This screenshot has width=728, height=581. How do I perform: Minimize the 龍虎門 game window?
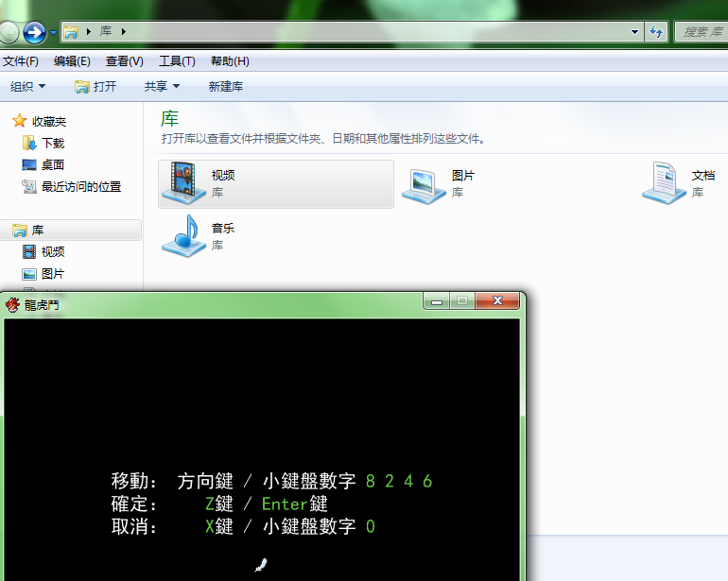pos(437,300)
